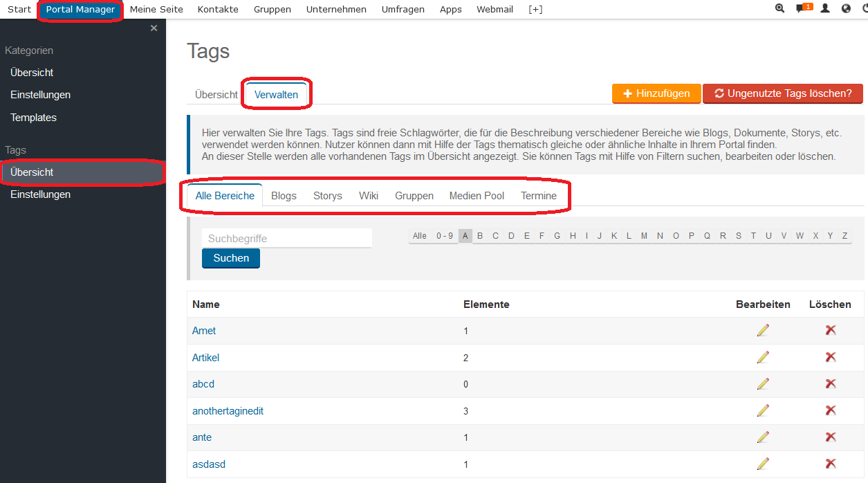868x483 pixels.
Task: Click the orange Hinzufügen button
Action: point(656,93)
